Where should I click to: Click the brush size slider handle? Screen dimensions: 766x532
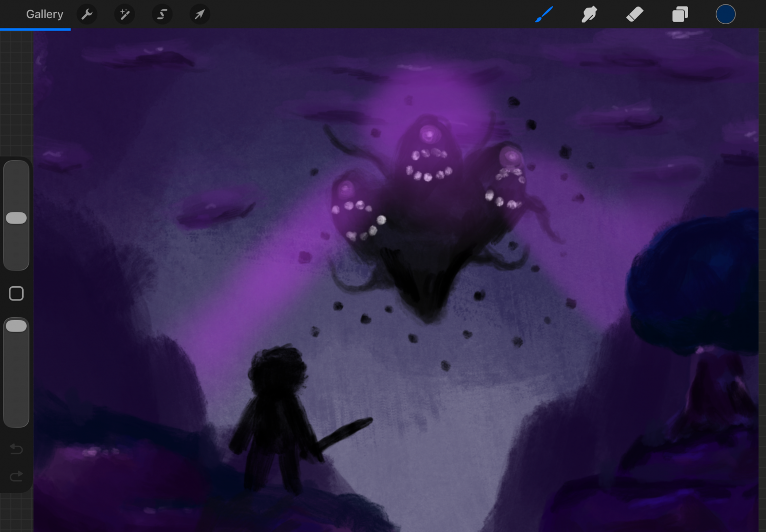tap(16, 218)
